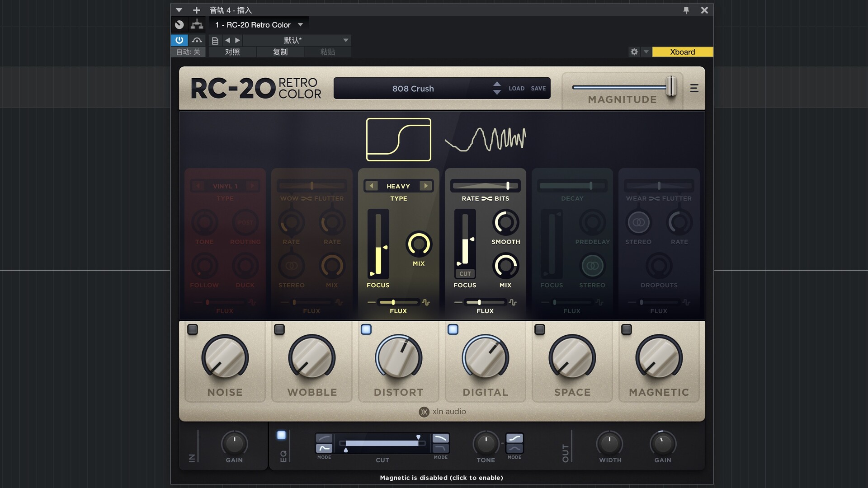Screen dimensions: 868x488
Task: Click the Magnitude slider handle
Action: [x=671, y=86]
